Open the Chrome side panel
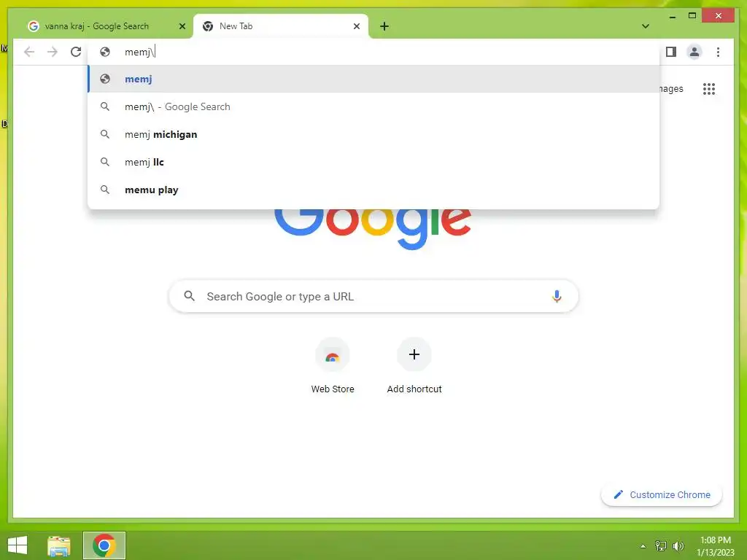 pos(671,52)
